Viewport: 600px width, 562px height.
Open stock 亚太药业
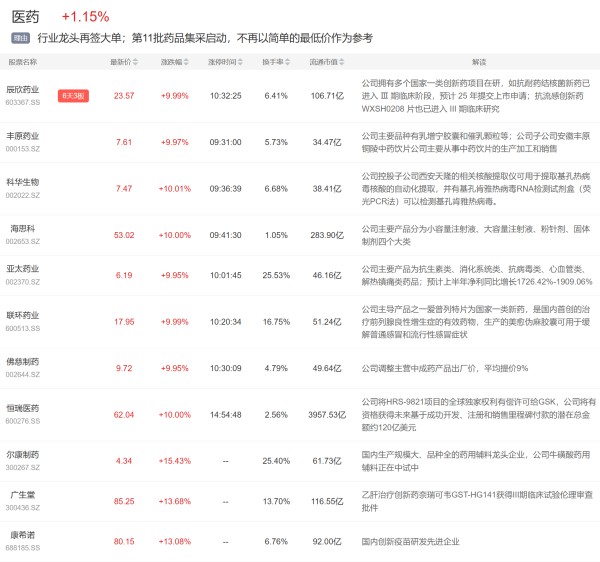tap(23, 269)
